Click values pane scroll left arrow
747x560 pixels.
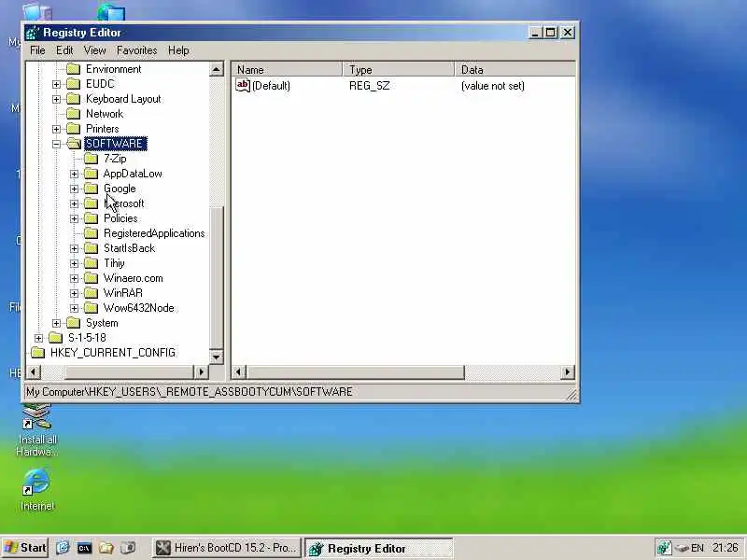click(239, 371)
